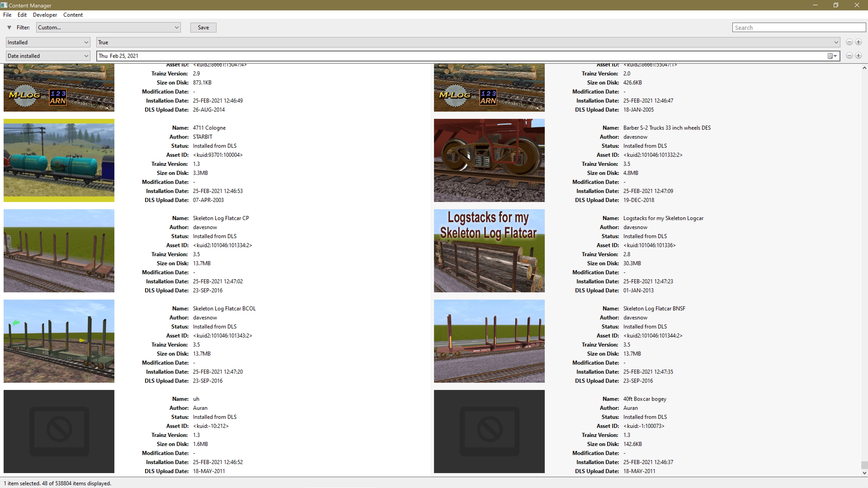Select the Logstacks for my Skeleton Logcar thumbnail

(489, 251)
